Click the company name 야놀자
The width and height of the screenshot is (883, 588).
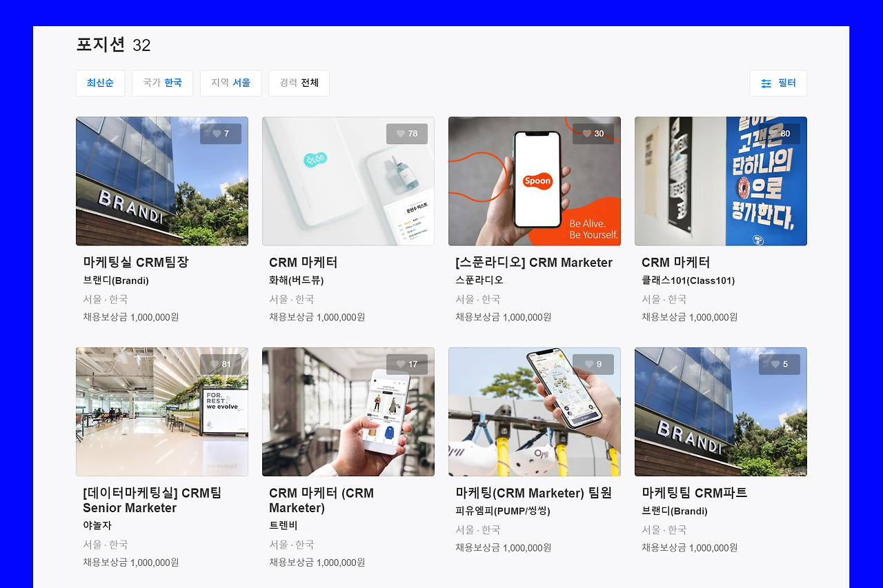[97, 525]
